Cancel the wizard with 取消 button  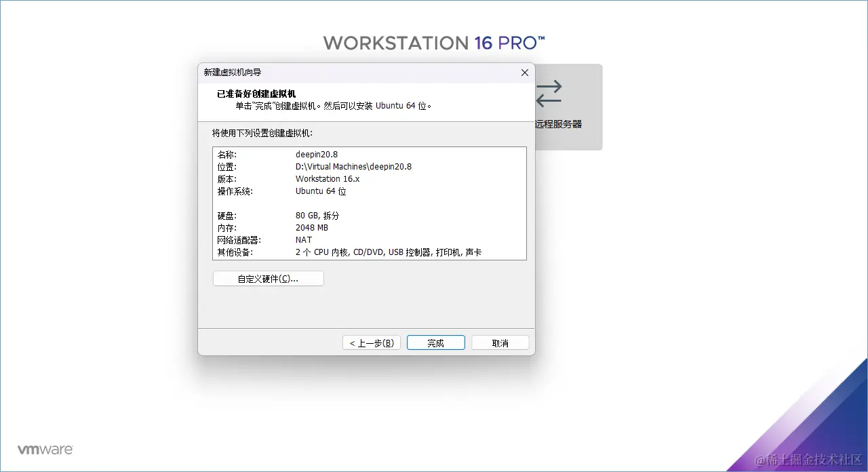coord(500,343)
